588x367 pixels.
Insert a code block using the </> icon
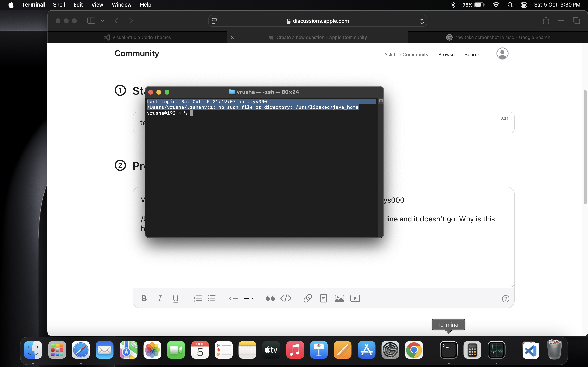(286, 298)
